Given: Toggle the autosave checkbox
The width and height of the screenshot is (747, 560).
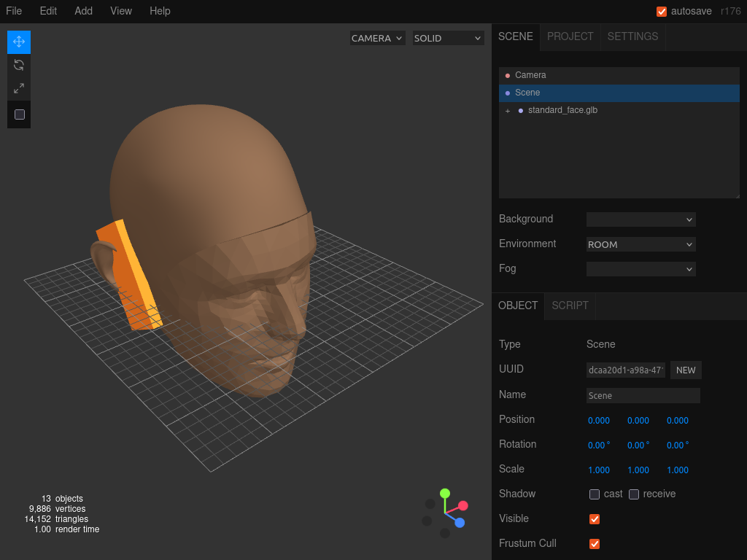Looking at the screenshot, I should tap(661, 12).
